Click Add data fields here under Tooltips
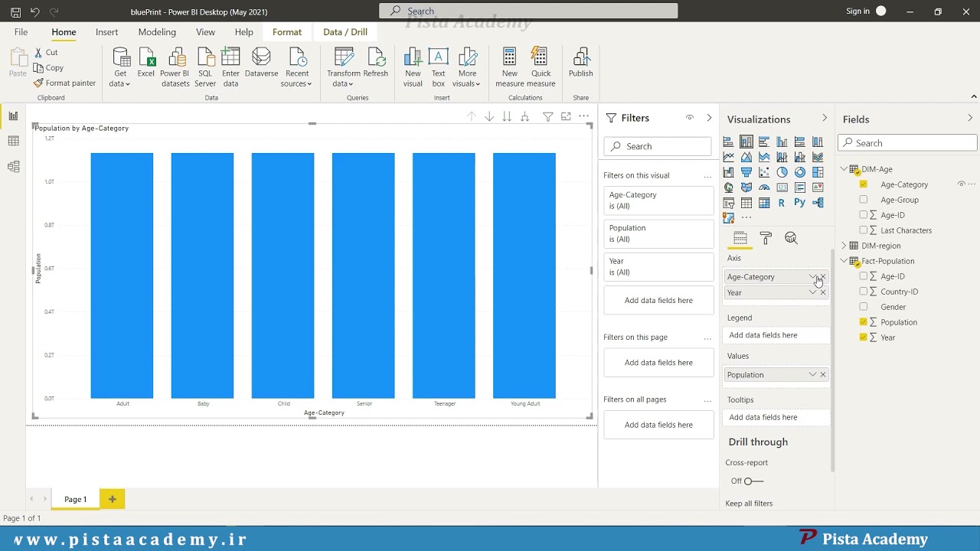Image resolution: width=980 pixels, height=551 pixels. click(x=776, y=417)
